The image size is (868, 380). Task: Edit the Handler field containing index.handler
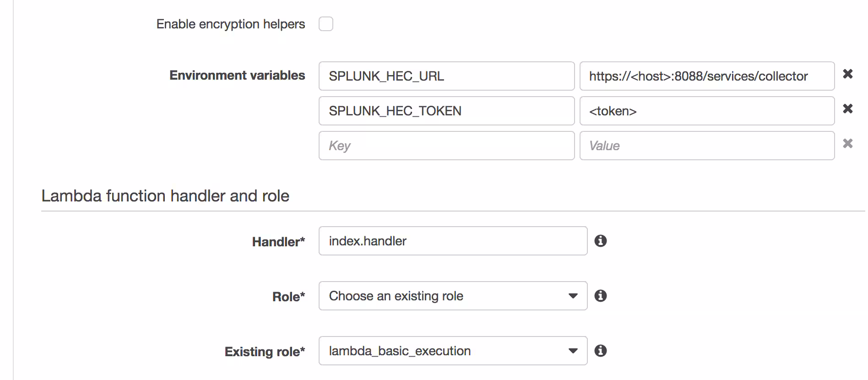point(452,241)
